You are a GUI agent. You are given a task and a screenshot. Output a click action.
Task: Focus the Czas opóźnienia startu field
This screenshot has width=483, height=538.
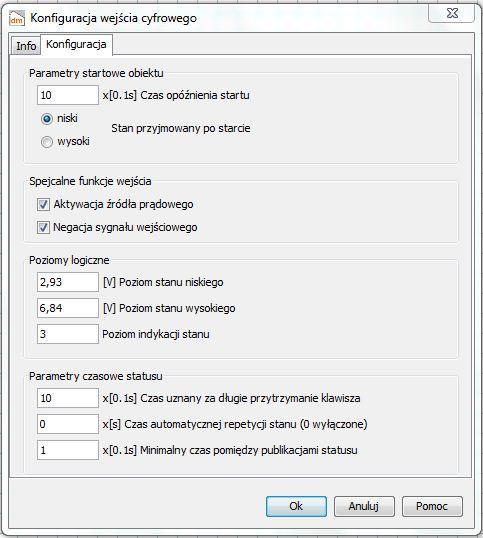(68, 95)
